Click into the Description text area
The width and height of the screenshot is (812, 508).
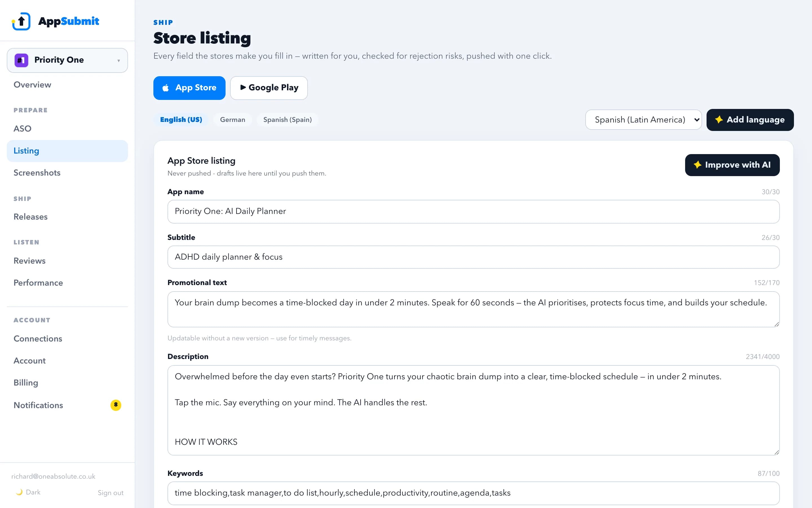[x=473, y=410]
